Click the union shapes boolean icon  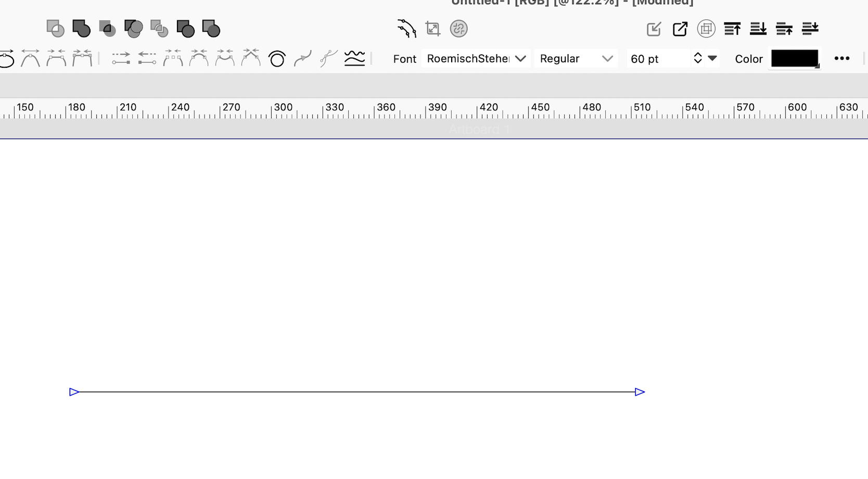pyautogui.click(x=81, y=29)
